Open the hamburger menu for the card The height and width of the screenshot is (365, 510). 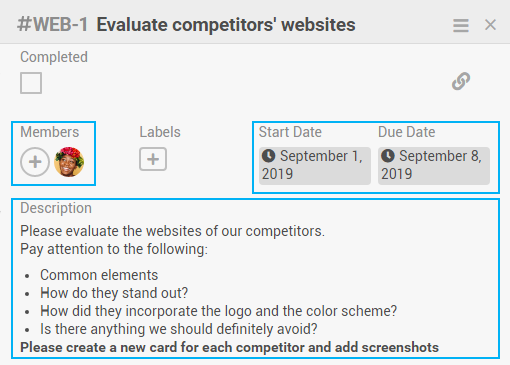point(461,25)
